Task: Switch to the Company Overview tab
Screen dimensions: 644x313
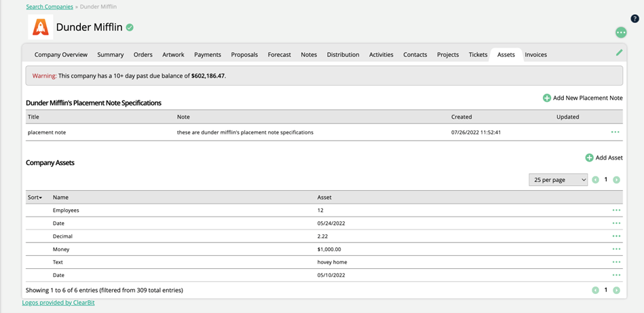Action: pyautogui.click(x=61, y=54)
